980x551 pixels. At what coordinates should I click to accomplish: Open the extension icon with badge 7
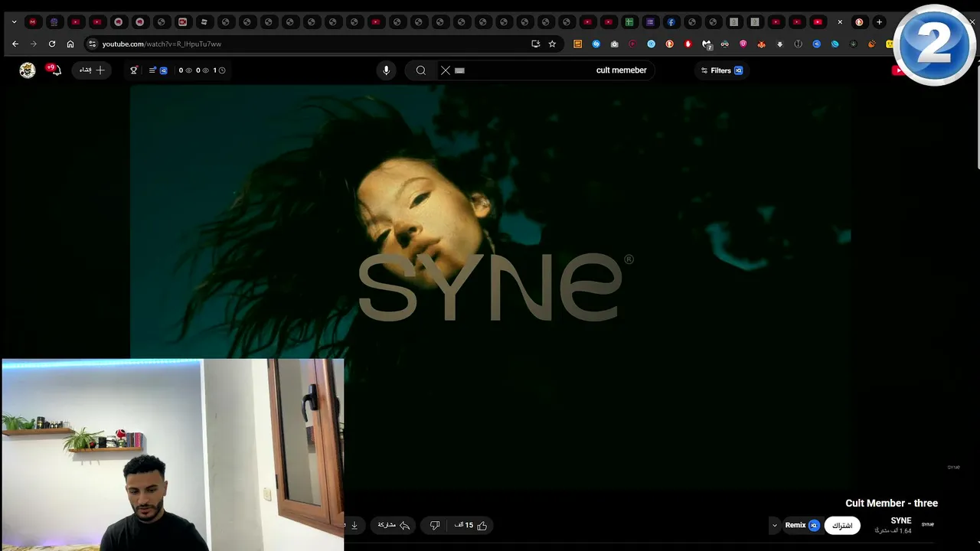[x=707, y=44]
